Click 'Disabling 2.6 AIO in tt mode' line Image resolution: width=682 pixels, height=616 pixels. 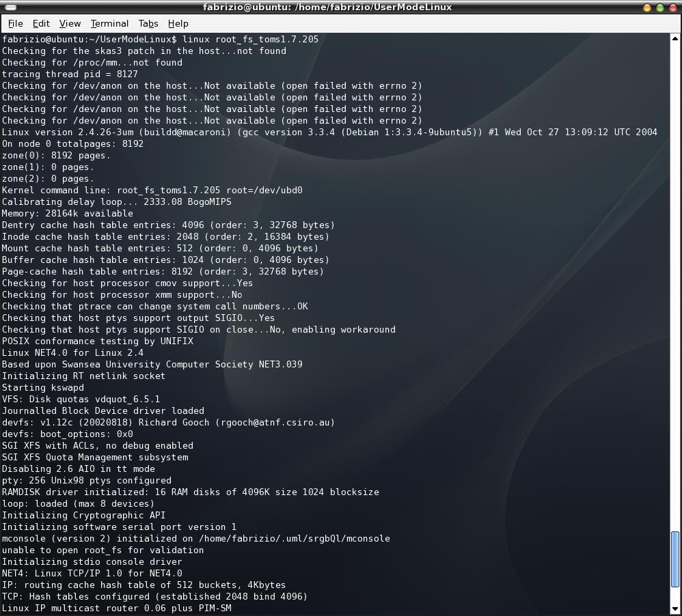(x=79, y=469)
